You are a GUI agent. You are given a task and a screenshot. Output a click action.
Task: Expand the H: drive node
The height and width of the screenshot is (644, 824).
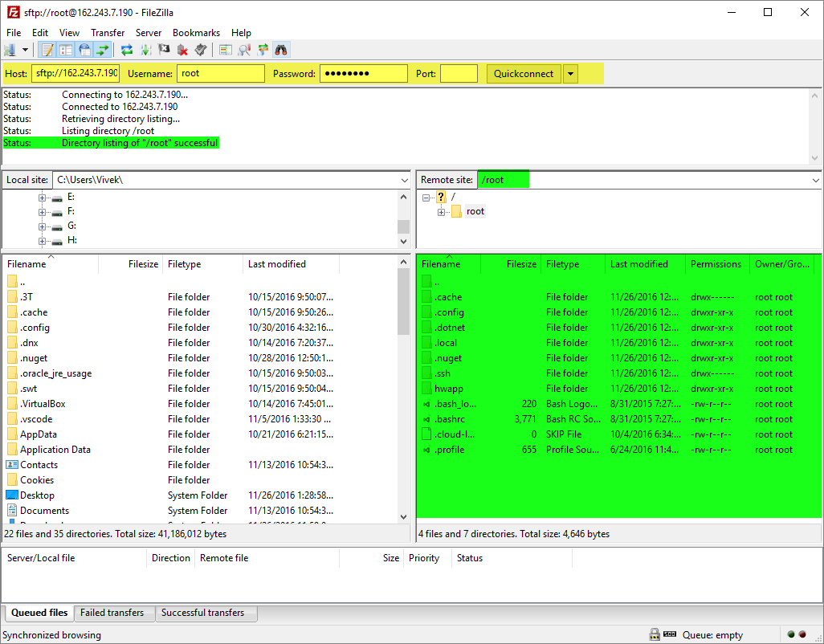[x=42, y=241]
